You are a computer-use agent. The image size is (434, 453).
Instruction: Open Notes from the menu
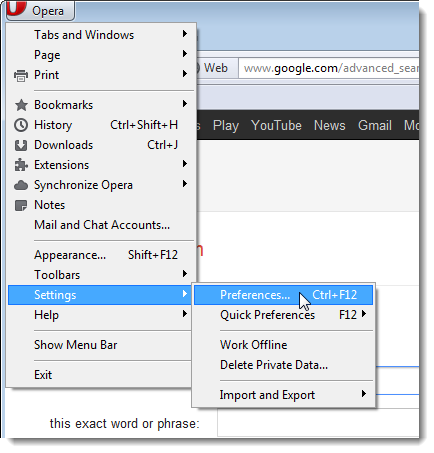tap(102, 205)
